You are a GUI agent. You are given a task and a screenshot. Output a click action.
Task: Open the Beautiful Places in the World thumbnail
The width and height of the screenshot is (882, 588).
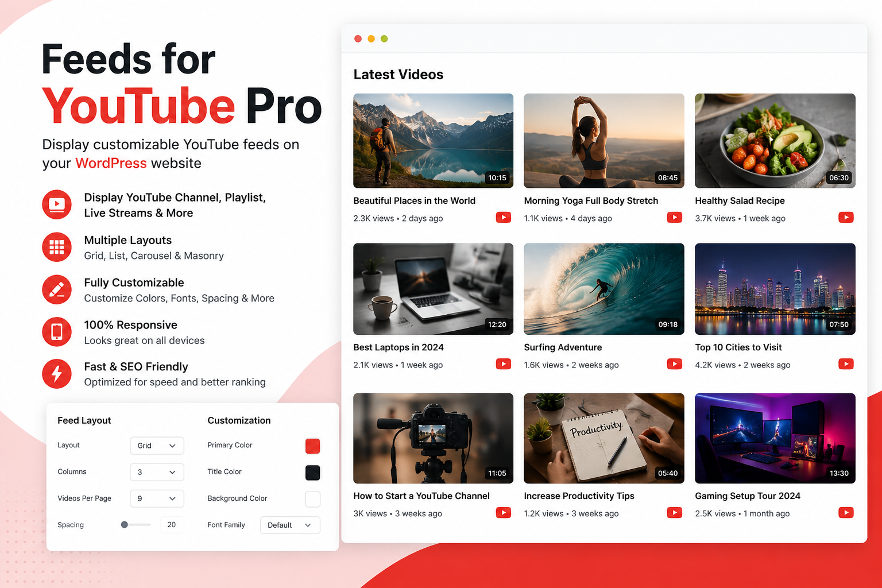coord(434,141)
